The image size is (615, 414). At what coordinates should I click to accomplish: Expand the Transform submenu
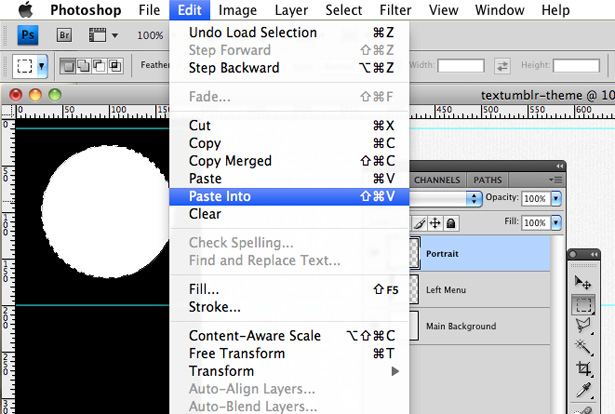point(289,371)
